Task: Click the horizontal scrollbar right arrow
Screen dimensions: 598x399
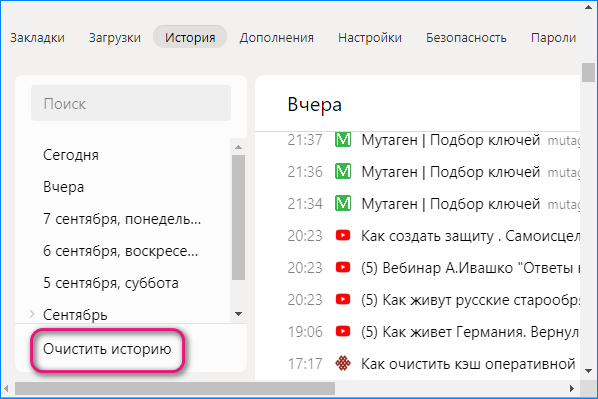Action: point(572,389)
